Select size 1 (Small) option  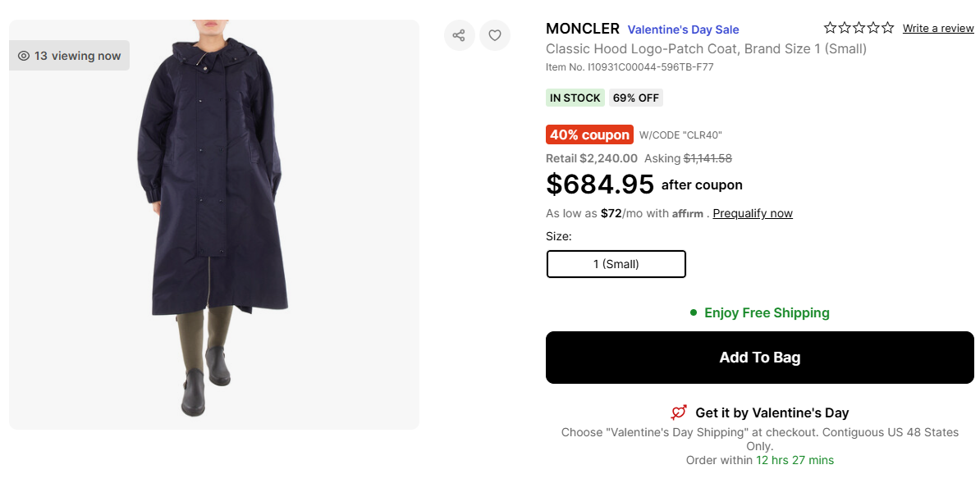[x=616, y=264]
